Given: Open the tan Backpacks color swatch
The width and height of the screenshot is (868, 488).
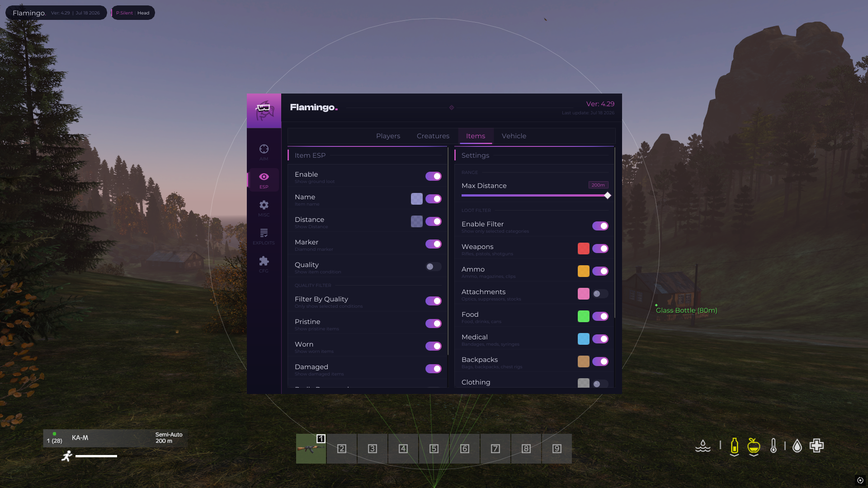Looking at the screenshot, I should [584, 361].
